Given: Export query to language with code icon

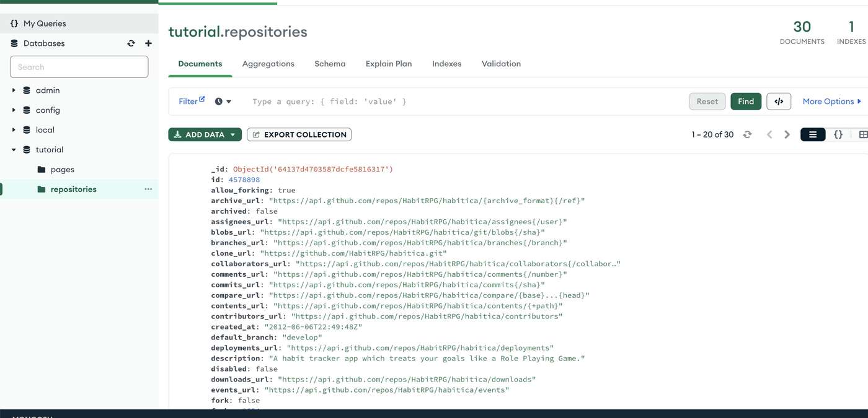Looking at the screenshot, I should pyautogui.click(x=779, y=101).
